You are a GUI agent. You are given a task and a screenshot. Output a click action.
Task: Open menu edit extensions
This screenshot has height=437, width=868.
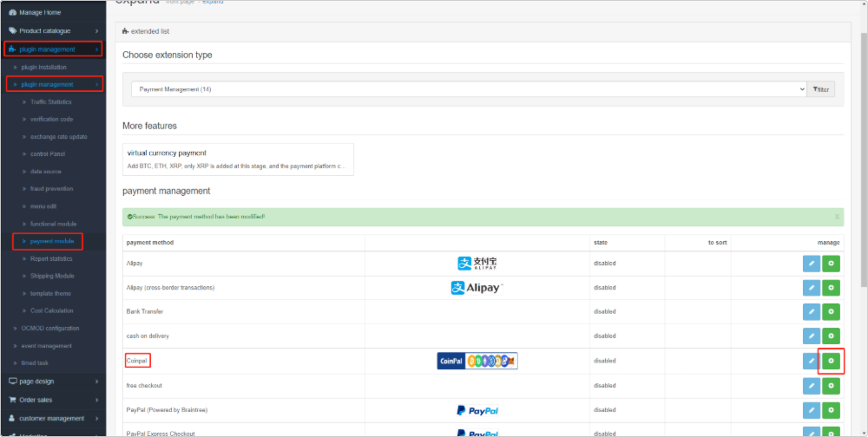coord(43,206)
